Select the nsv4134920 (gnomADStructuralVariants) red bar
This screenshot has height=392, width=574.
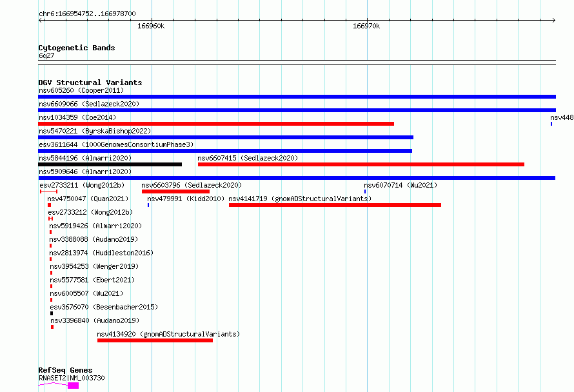[155, 340]
